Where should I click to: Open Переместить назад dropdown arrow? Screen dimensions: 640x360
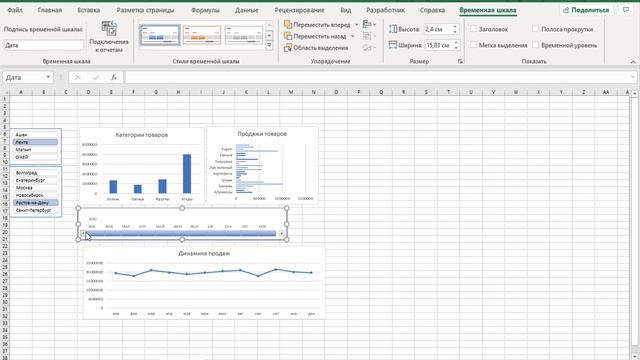353,36
